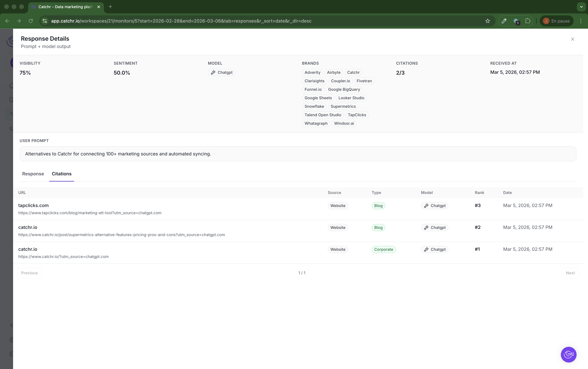
Task: Click the Previous pagination button
Action: [x=29, y=273]
